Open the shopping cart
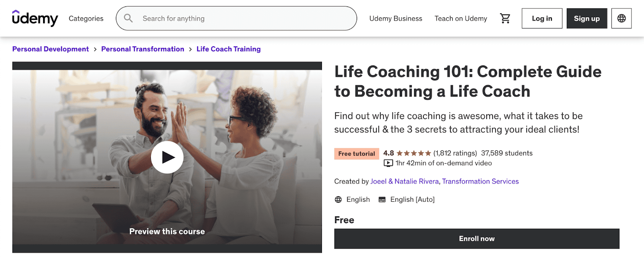 [x=506, y=18]
